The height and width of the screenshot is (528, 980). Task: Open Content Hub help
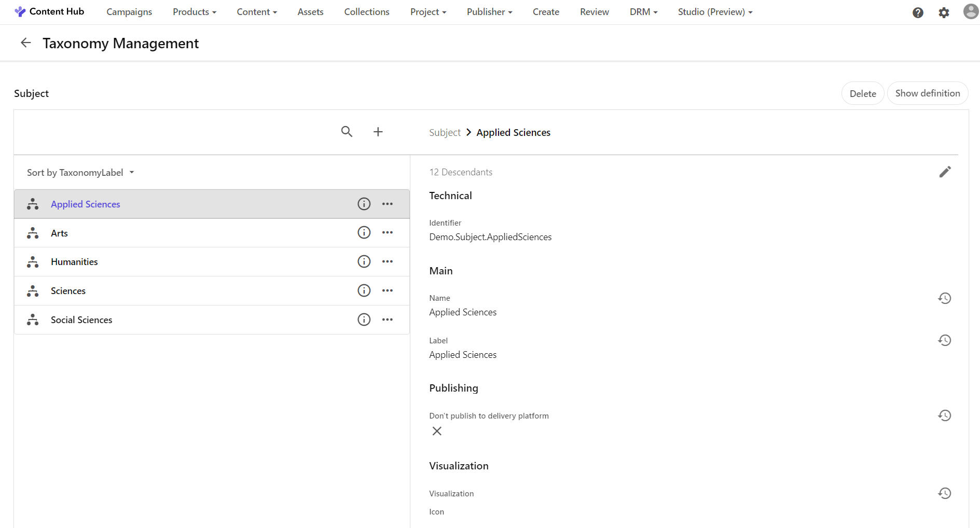click(x=918, y=12)
